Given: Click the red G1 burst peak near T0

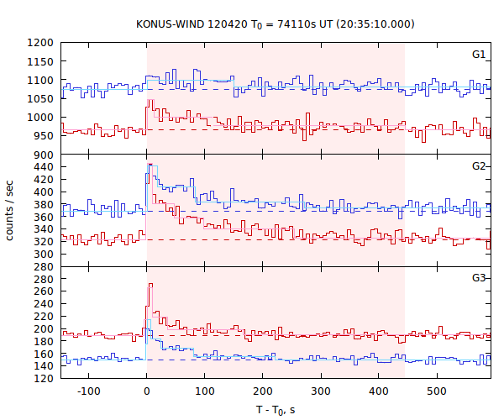Looking at the screenshot, I should [150, 100].
